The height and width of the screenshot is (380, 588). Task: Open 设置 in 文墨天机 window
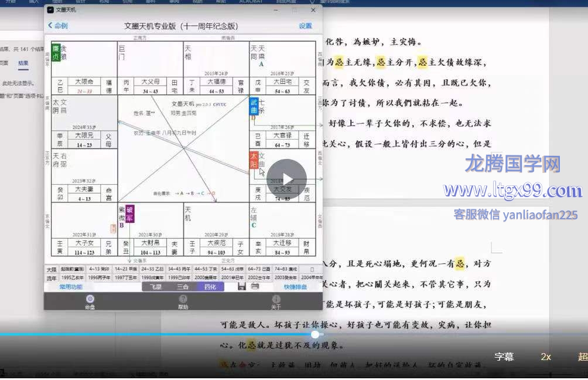pos(305,26)
